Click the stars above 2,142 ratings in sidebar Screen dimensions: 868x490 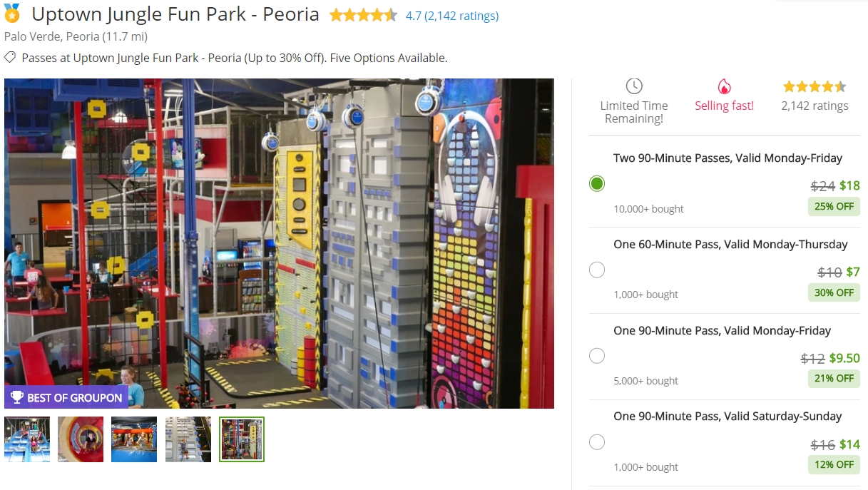pyautogui.click(x=815, y=87)
